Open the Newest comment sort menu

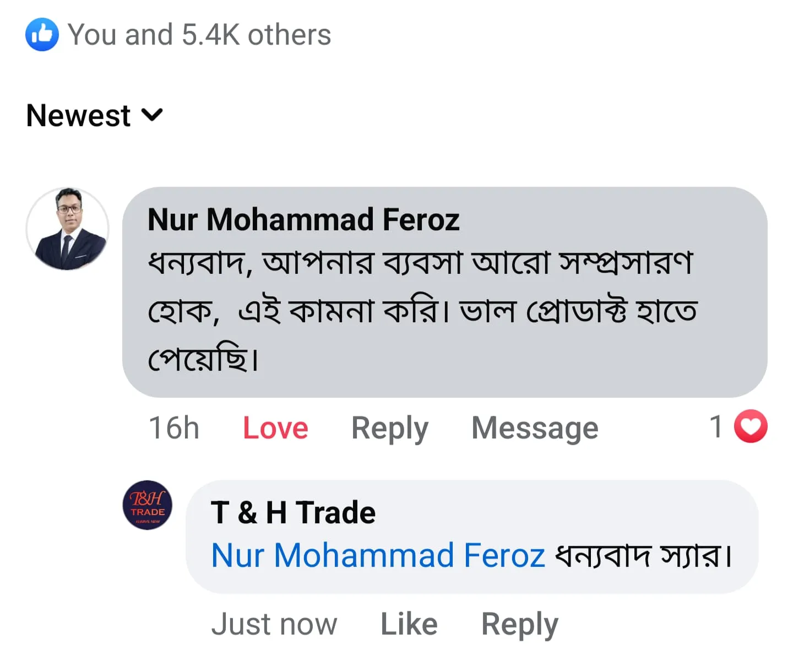79,116
